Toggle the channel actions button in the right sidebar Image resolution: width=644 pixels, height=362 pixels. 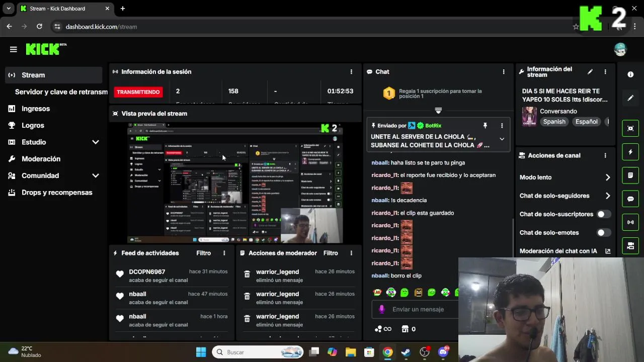[630, 246]
